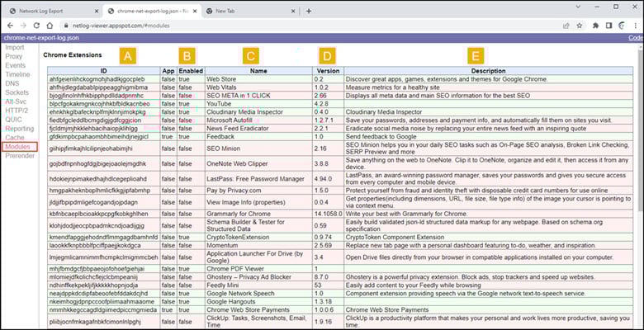Bookmark this page with the star icon
Screen dimensions: 644x330
pos(580,26)
